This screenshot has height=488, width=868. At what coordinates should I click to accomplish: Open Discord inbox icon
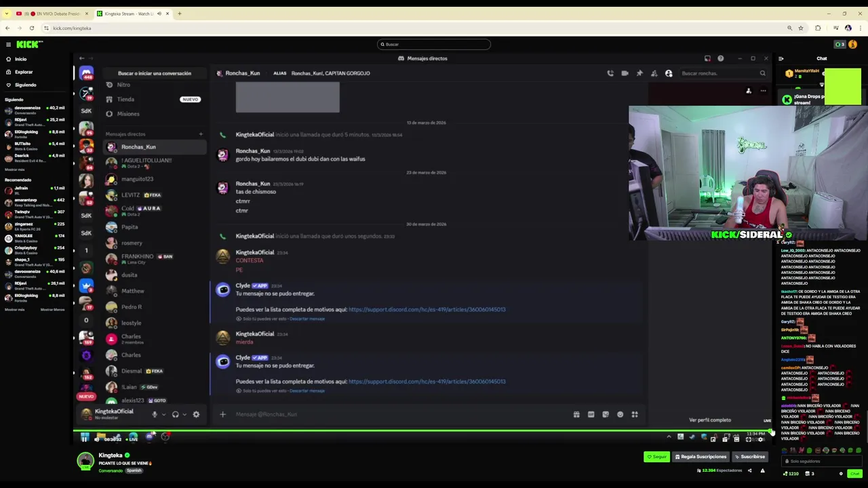tap(707, 58)
